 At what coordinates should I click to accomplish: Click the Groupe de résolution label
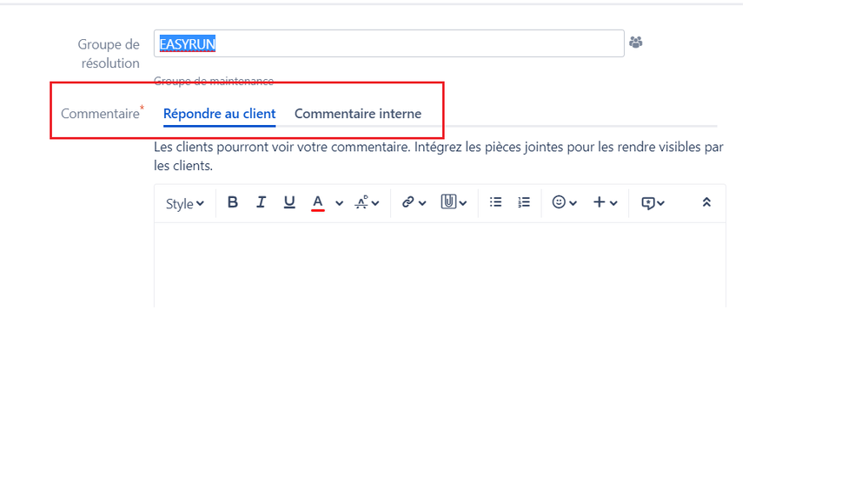point(109,54)
